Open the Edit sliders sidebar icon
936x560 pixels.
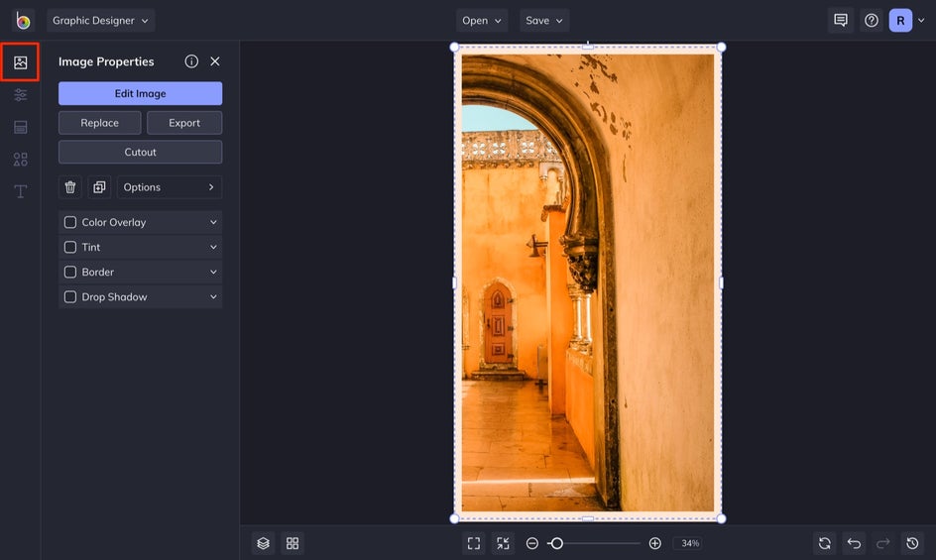coord(20,95)
